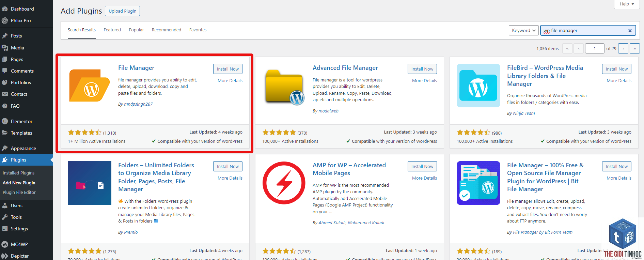Open the Plugin File Editor submenu item

[19, 193]
